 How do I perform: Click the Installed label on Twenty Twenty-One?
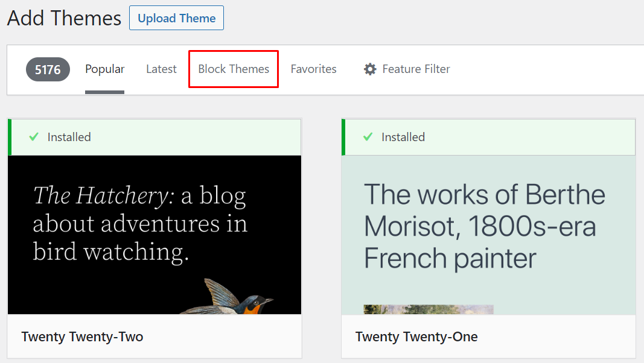coord(403,137)
